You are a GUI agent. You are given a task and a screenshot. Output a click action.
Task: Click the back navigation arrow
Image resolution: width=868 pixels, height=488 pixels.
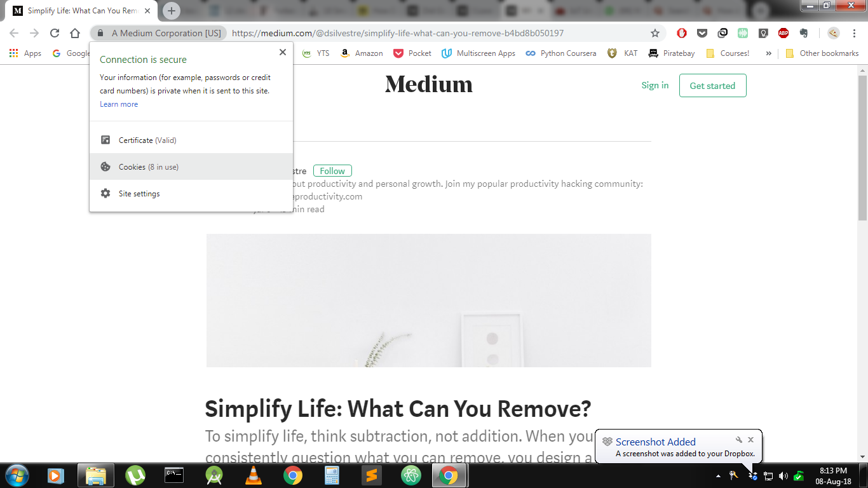(14, 33)
